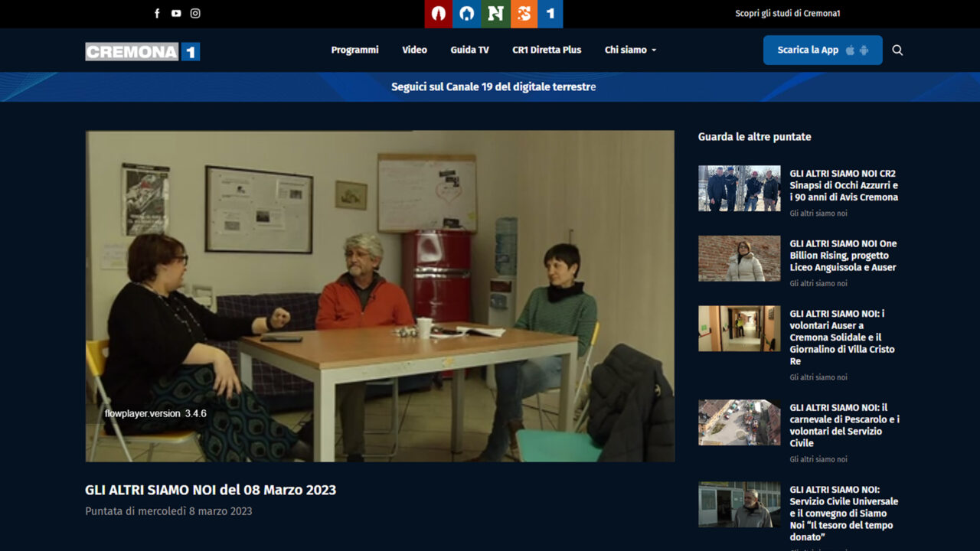The height and width of the screenshot is (551, 980).
Task: Click the blue 1 channel logo
Action: tap(550, 13)
